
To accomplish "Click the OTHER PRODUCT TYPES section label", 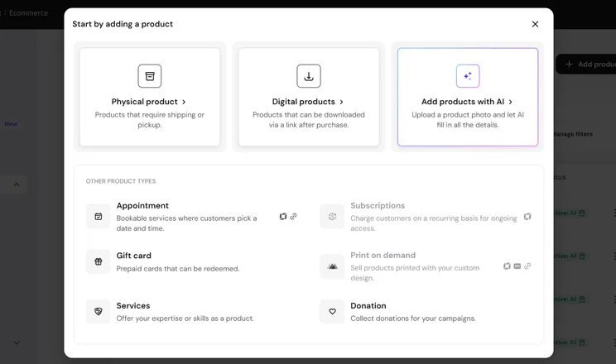I will tap(121, 181).
